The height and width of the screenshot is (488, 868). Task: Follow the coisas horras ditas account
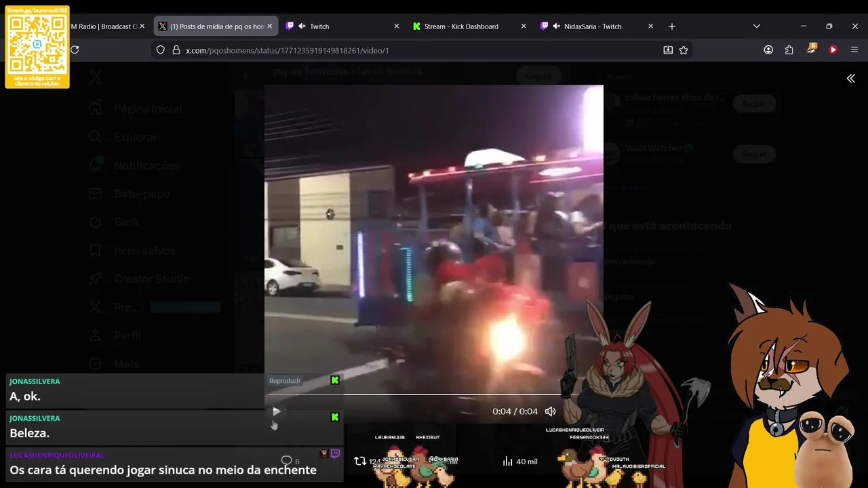click(754, 104)
